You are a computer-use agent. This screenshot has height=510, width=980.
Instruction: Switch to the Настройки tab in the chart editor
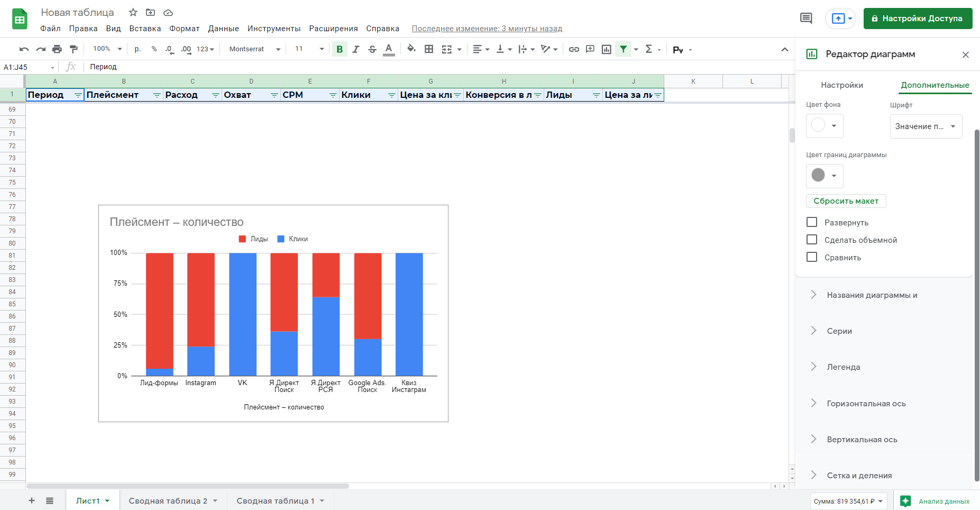(841, 85)
